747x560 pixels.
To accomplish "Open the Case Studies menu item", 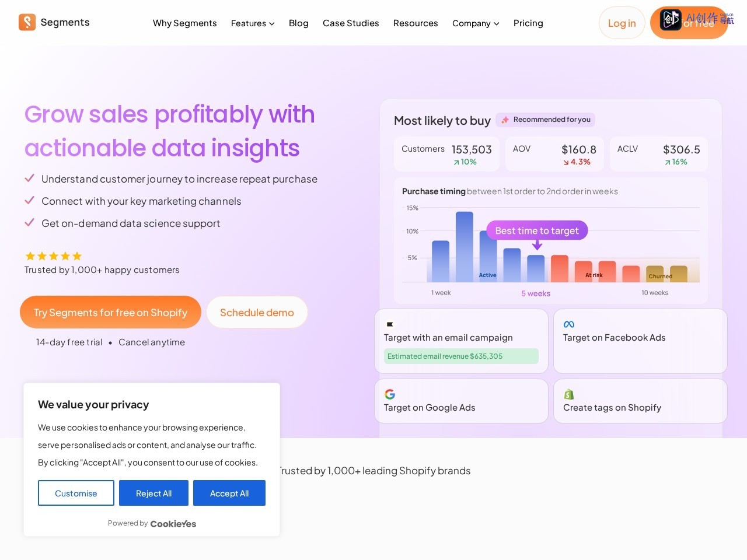I will [x=351, y=23].
